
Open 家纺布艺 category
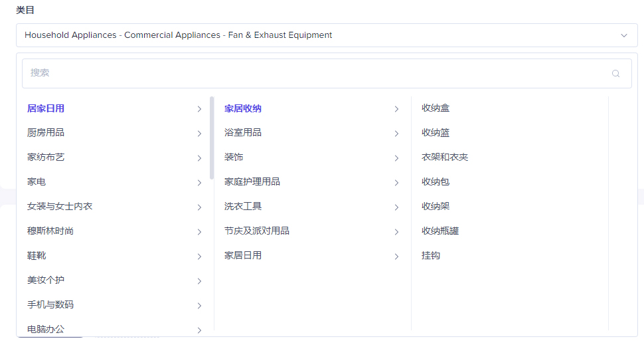coord(46,158)
